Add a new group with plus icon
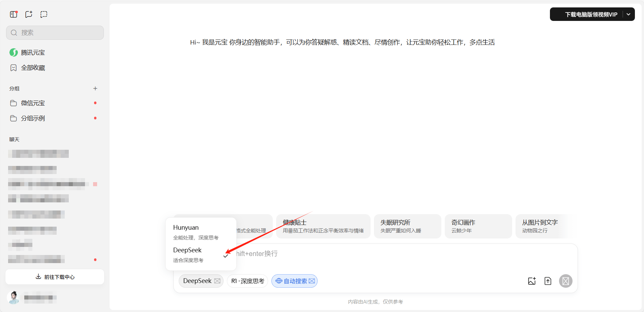The height and width of the screenshot is (312, 644). click(95, 88)
